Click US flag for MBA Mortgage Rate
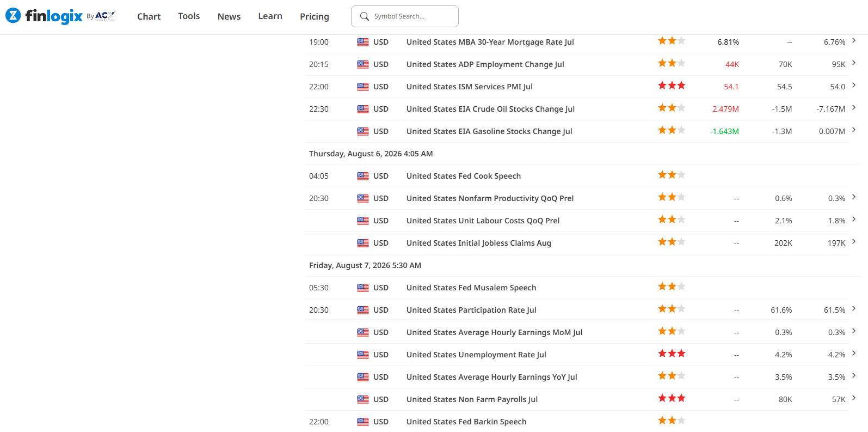868x432 pixels. click(x=363, y=42)
